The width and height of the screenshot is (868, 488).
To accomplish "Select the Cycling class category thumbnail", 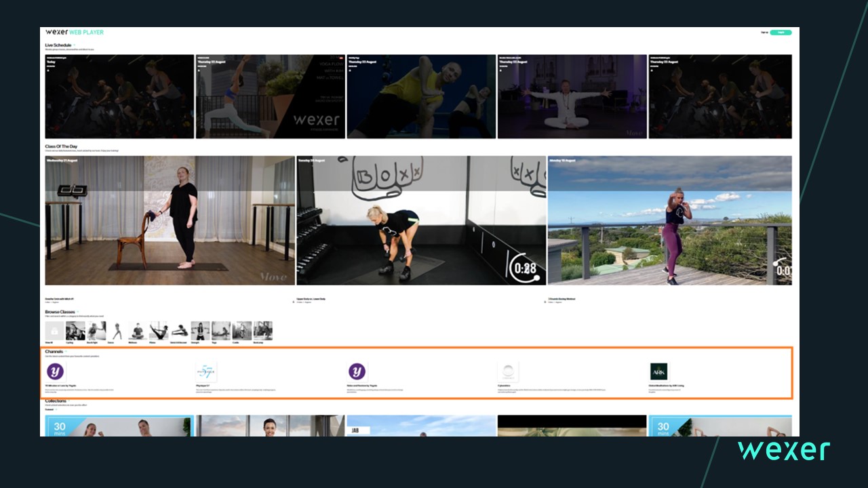I will pyautogui.click(x=75, y=331).
